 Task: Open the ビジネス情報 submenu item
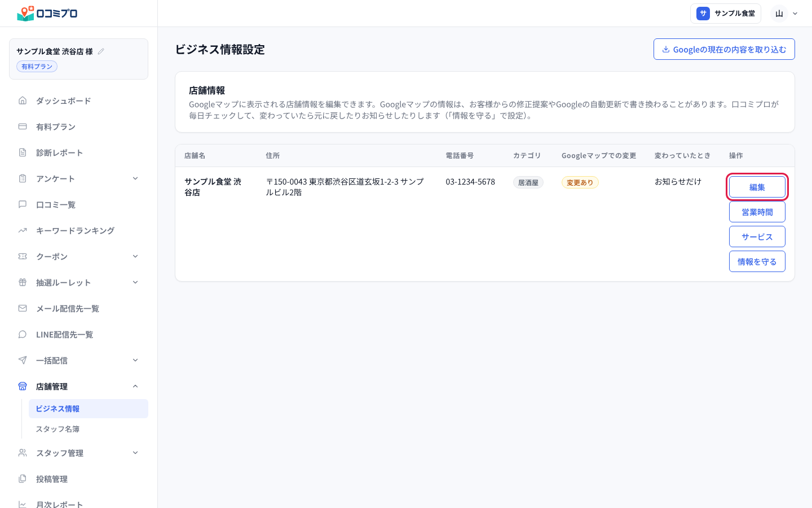[89, 409]
